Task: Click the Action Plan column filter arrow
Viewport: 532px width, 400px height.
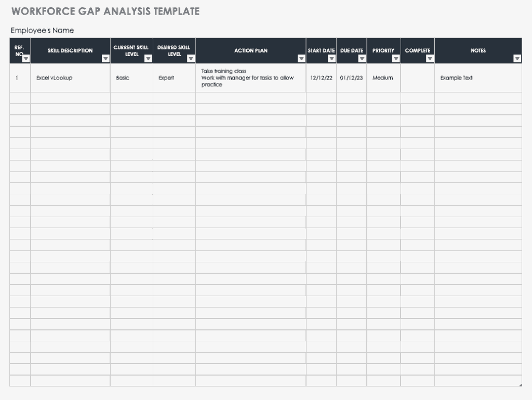Action: point(301,59)
